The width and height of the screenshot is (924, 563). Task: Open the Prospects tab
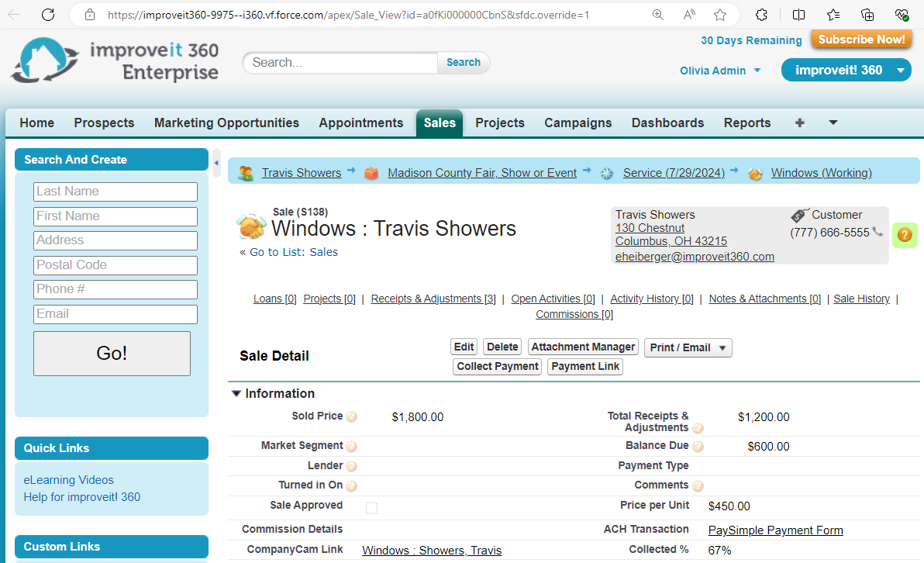[105, 123]
